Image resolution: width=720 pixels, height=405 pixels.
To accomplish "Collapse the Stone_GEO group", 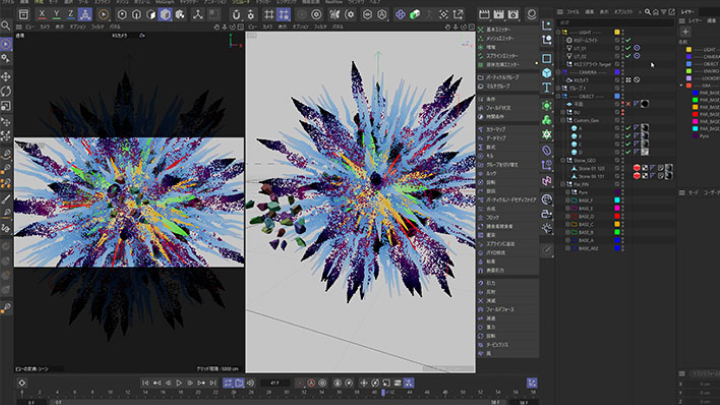I will [563, 160].
